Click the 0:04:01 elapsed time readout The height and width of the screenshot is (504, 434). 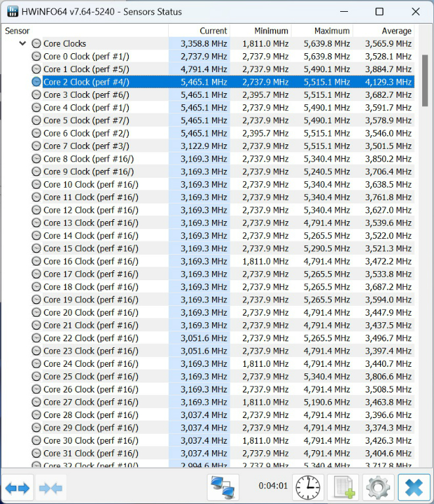pyautogui.click(x=273, y=486)
